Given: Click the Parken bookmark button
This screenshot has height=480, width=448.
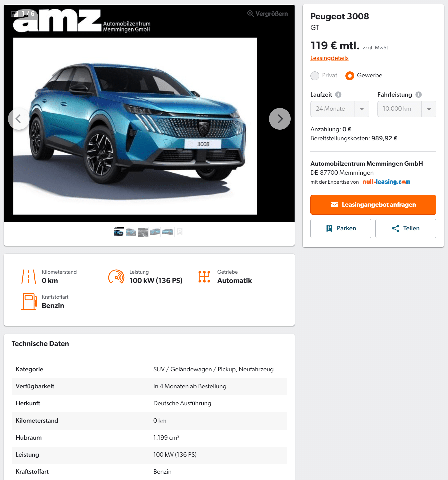Looking at the screenshot, I should point(341,228).
